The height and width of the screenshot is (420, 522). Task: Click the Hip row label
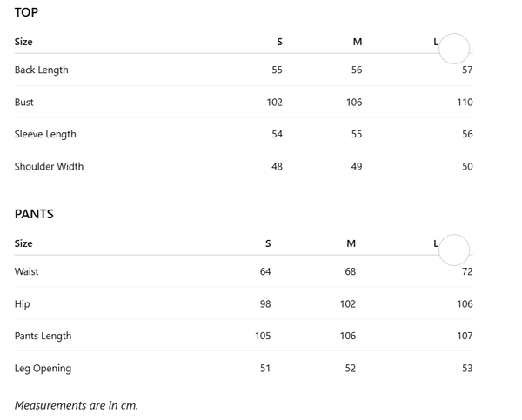click(22, 304)
